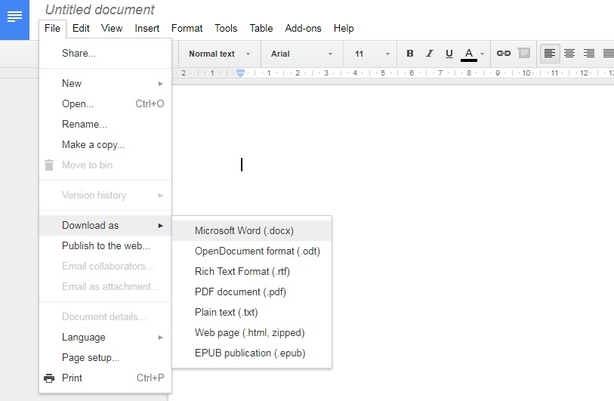Center align text
The height and width of the screenshot is (401, 614).
click(569, 53)
